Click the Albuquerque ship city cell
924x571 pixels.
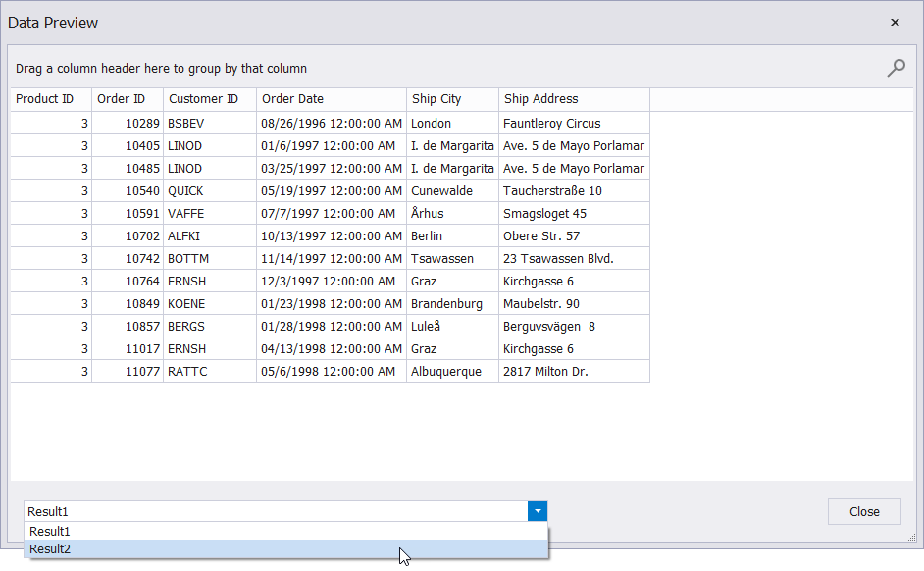[x=451, y=372]
